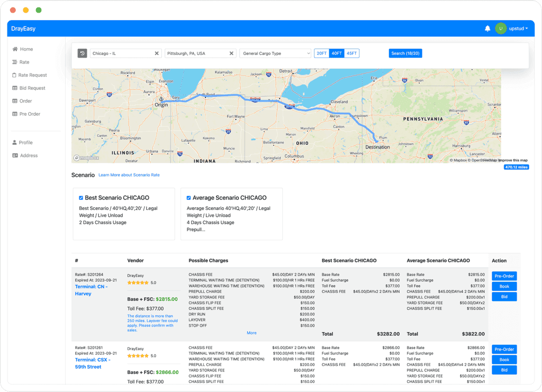The height and width of the screenshot is (392, 542).
Task: Select the 40FT container size
Action: click(337, 53)
